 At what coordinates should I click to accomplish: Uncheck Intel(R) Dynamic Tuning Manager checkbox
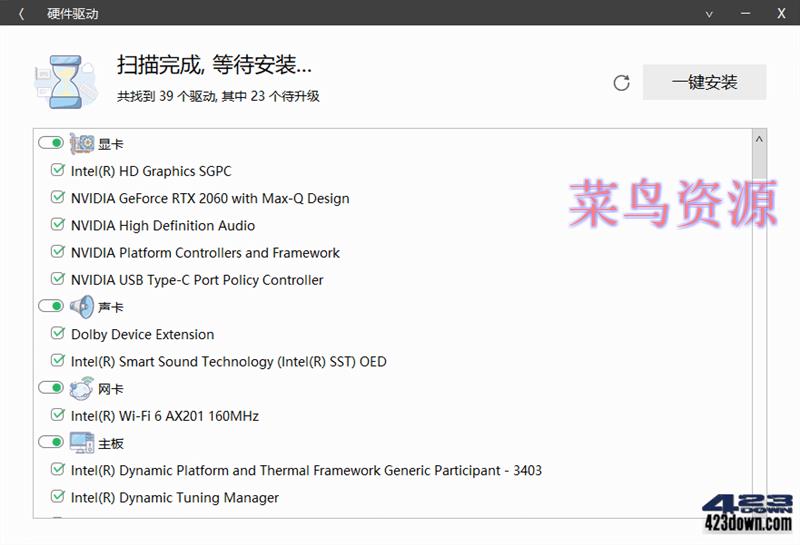(x=58, y=496)
